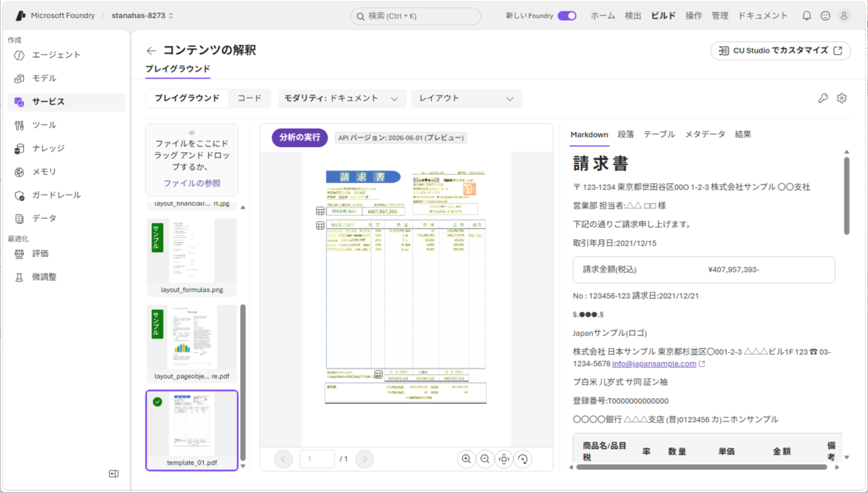Click the file list scroll-up arrow
Image resolution: width=868 pixels, height=493 pixels.
pyautogui.click(x=243, y=208)
